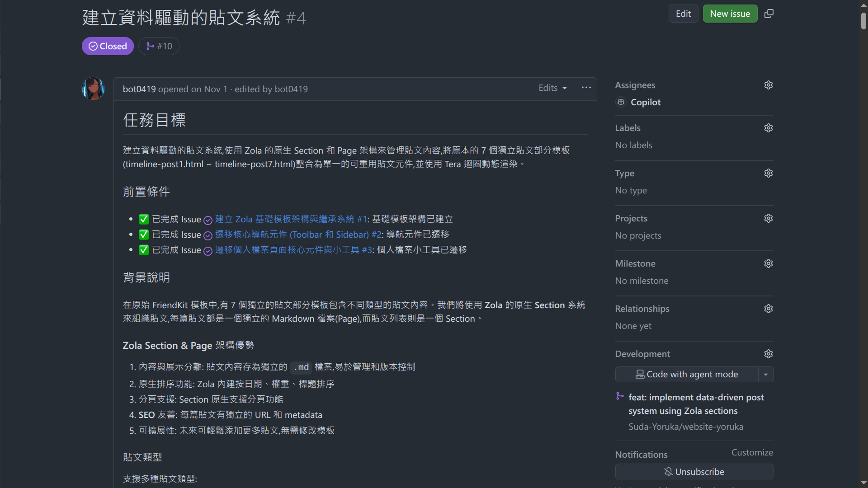Open the Milestone gear settings
868x488 pixels.
[768, 263]
